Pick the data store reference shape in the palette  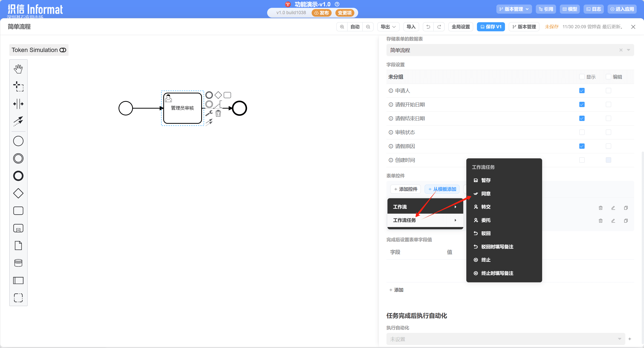pyautogui.click(x=18, y=263)
